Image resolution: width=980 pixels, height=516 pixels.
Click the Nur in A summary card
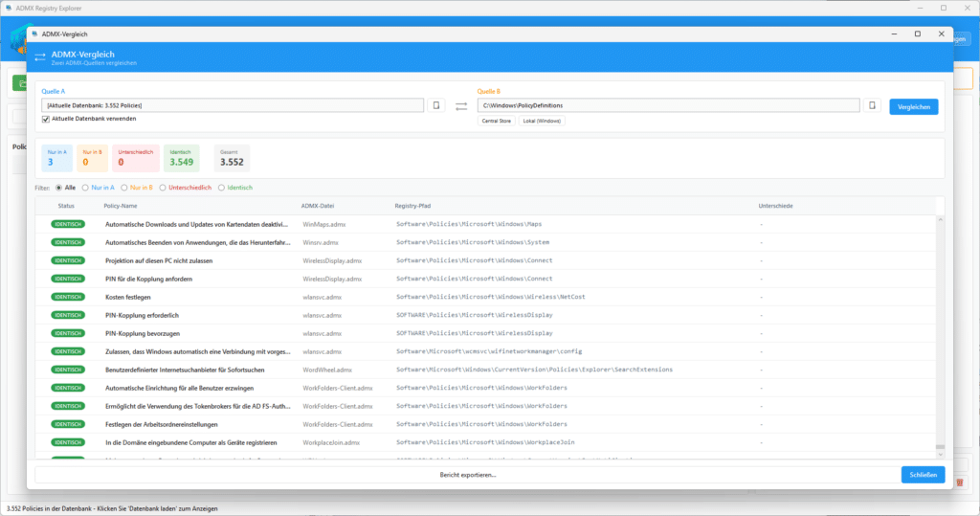pos(56,158)
